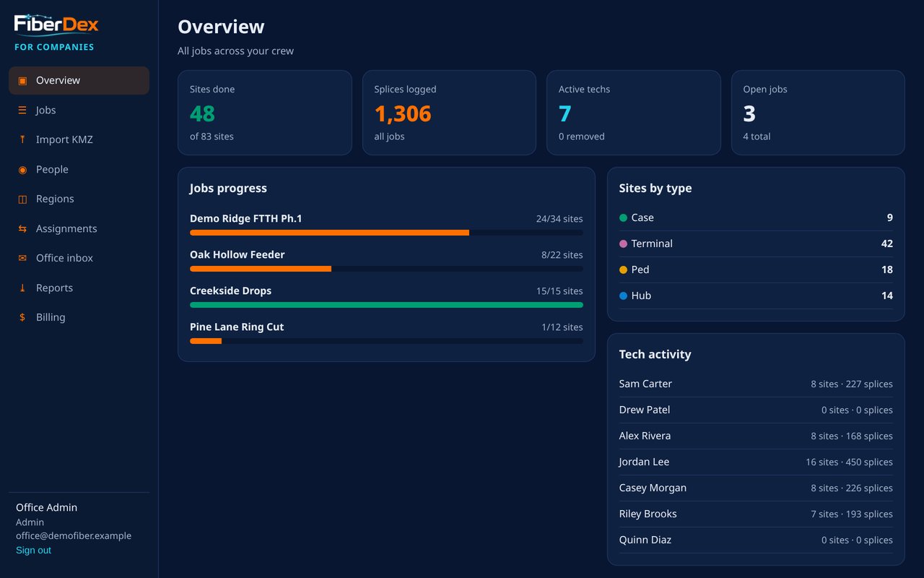Click the yellow Ped color dot
The image size is (924, 578).
point(624,270)
